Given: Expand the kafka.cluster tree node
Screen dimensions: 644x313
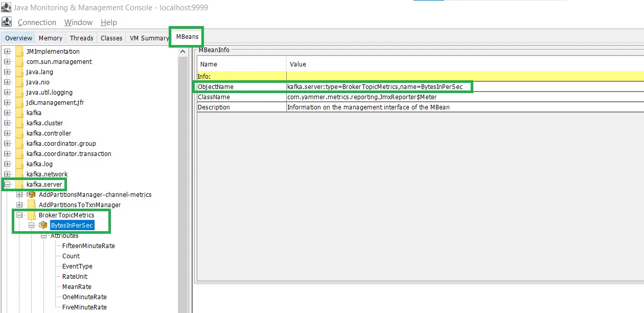Looking at the screenshot, I should click(x=7, y=123).
